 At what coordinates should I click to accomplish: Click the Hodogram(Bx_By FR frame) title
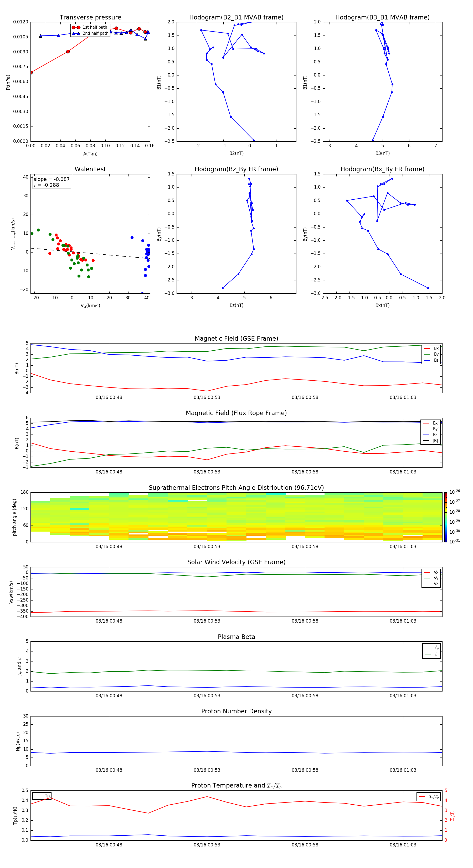tap(382, 169)
